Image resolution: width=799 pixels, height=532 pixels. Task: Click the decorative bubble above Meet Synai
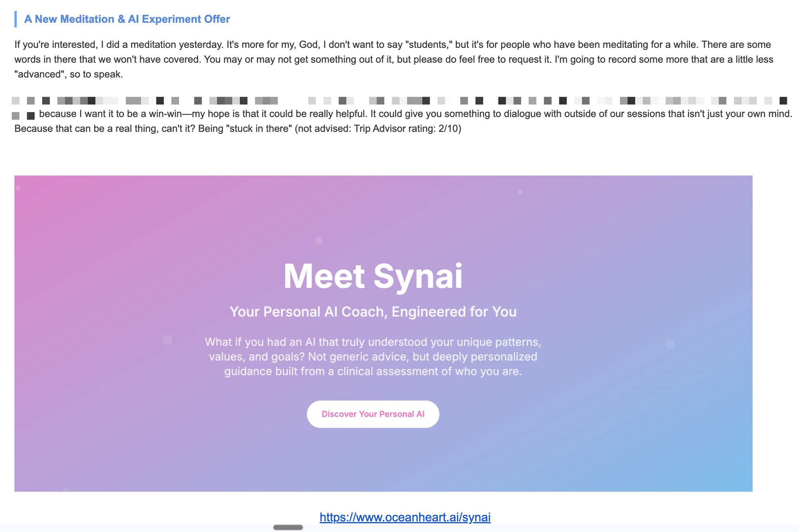(x=319, y=240)
